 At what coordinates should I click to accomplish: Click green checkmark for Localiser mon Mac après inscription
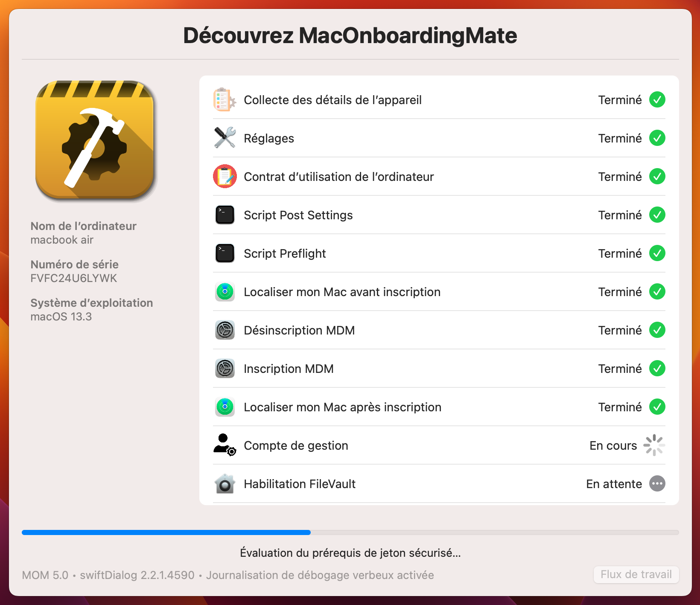point(657,407)
